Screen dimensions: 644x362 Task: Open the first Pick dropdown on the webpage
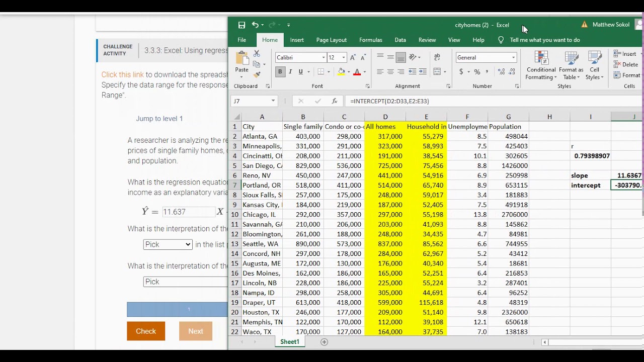click(x=168, y=244)
